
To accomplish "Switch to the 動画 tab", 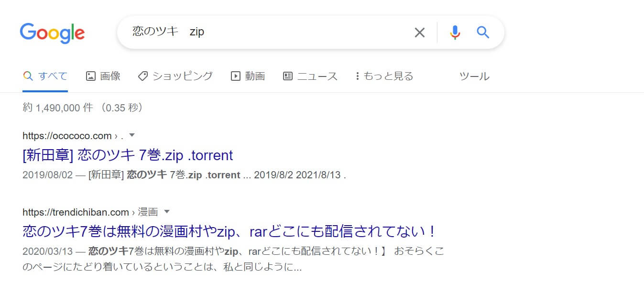I will pyautogui.click(x=248, y=76).
